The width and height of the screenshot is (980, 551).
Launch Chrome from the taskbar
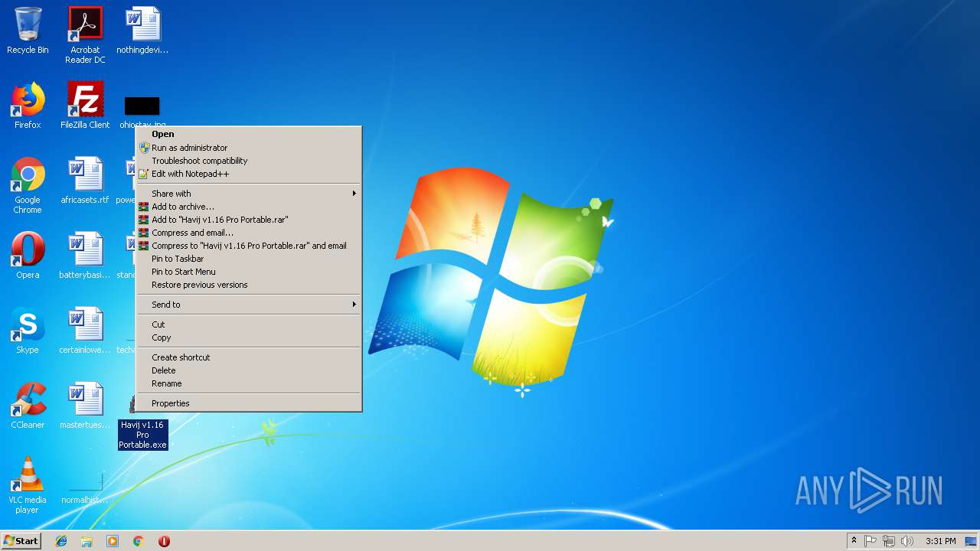click(139, 541)
